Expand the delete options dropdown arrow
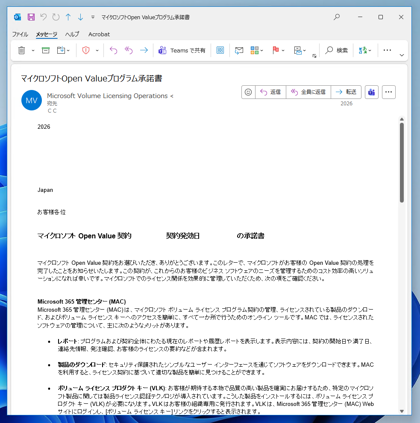Viewport: 420px width, 423px height. click(x=33, y=51)
